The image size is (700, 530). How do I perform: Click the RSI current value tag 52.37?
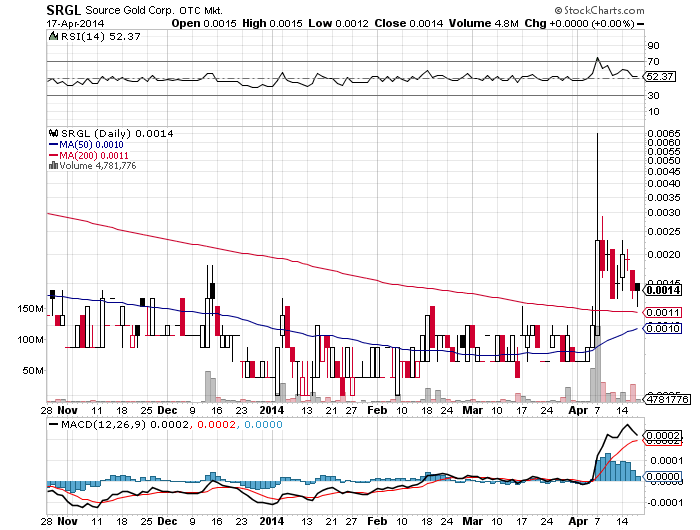click(659, 77)
